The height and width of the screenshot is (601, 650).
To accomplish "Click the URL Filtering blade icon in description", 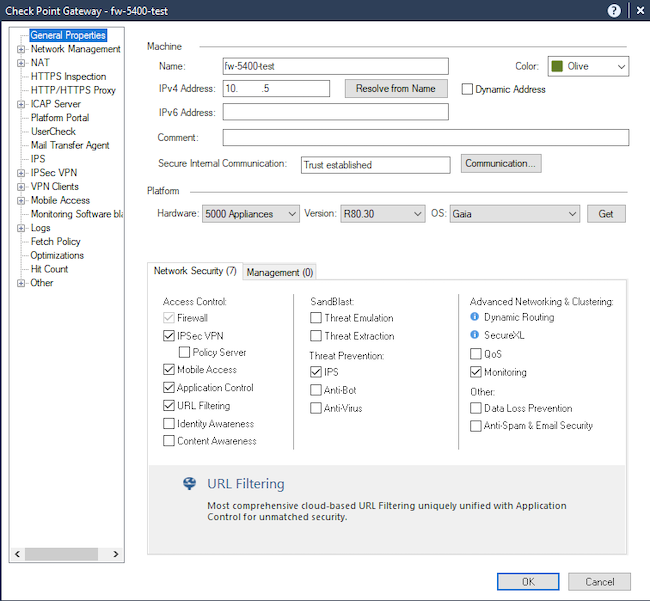I will click(x=189, y=484).
